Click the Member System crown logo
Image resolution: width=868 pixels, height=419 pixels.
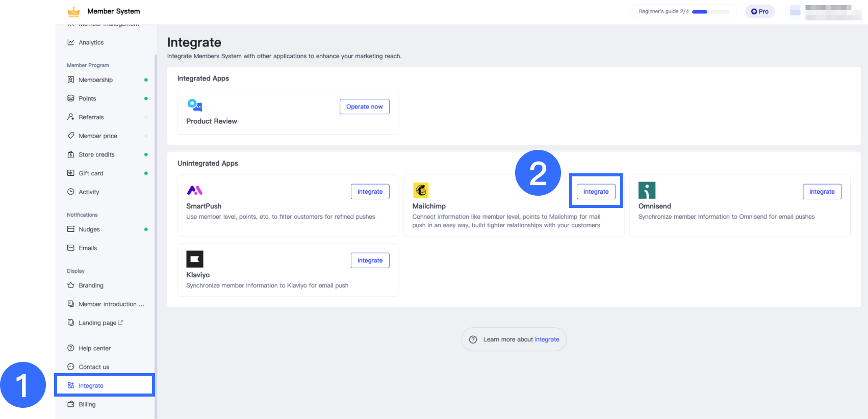pyautogui.click(x=74, y=11)
